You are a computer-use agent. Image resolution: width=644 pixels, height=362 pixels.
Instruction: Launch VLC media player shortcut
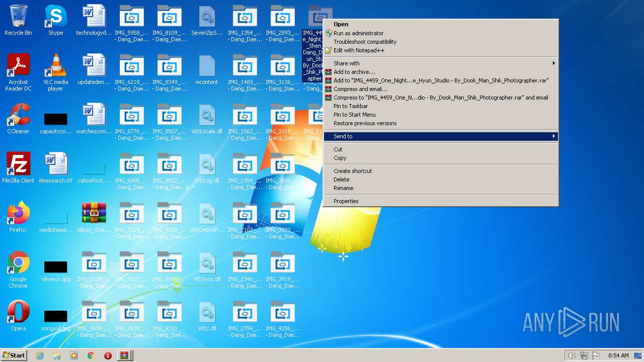pyautogui.click(x=55, y=72)
